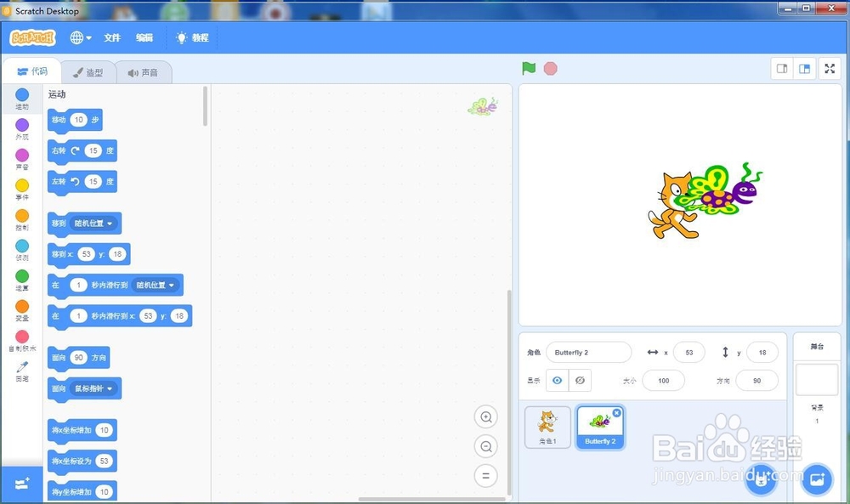Click the workspace vertical scrollbar
This screenshot has height=504, width=850.
coord(509,393)
